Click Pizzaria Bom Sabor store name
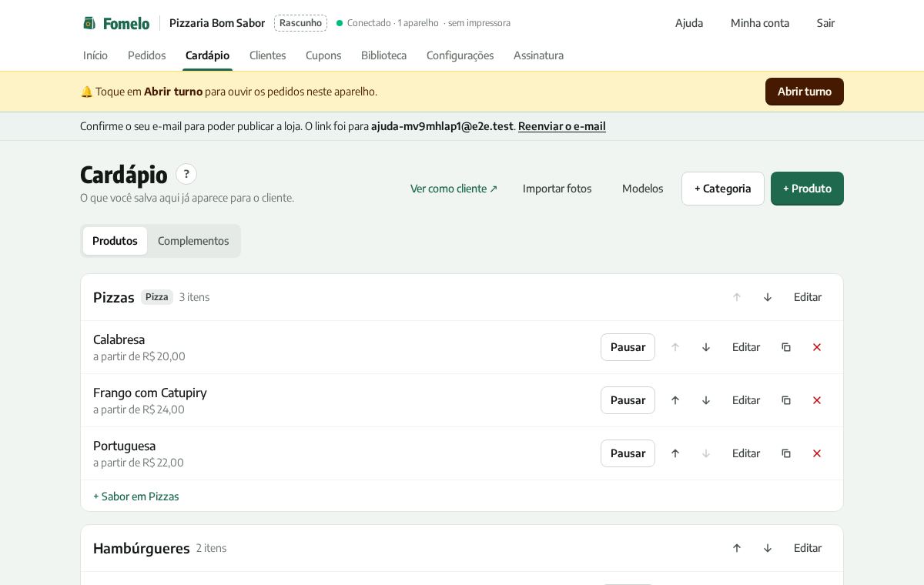Viewport: 924px width, 585px height. point(217,23)
